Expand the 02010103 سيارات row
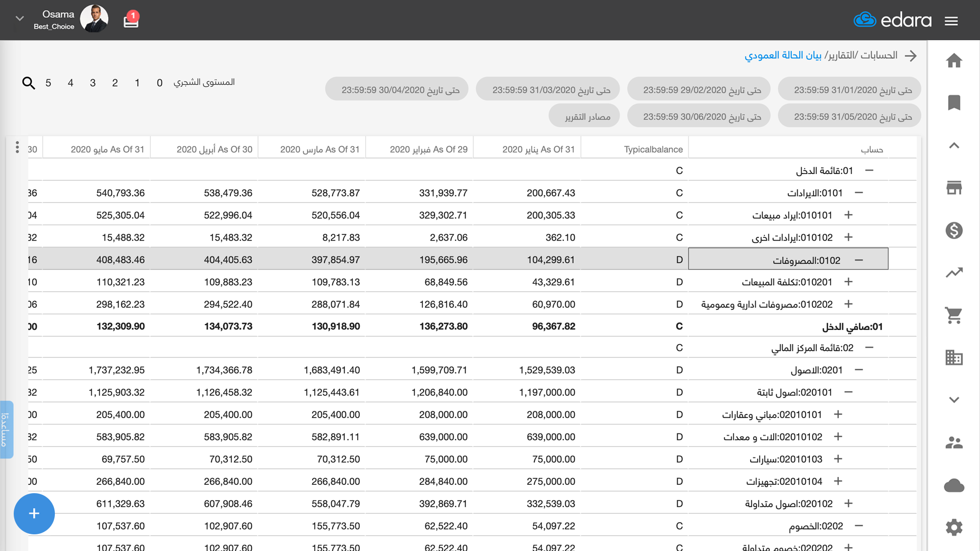The height and width of the screenshot is (551, 980). tap(838, 459)
